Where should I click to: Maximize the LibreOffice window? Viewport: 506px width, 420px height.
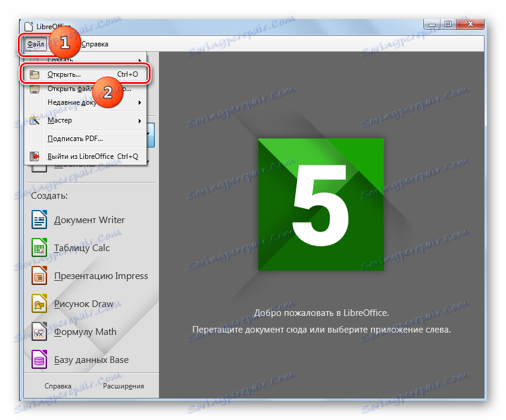pos(448,24)
